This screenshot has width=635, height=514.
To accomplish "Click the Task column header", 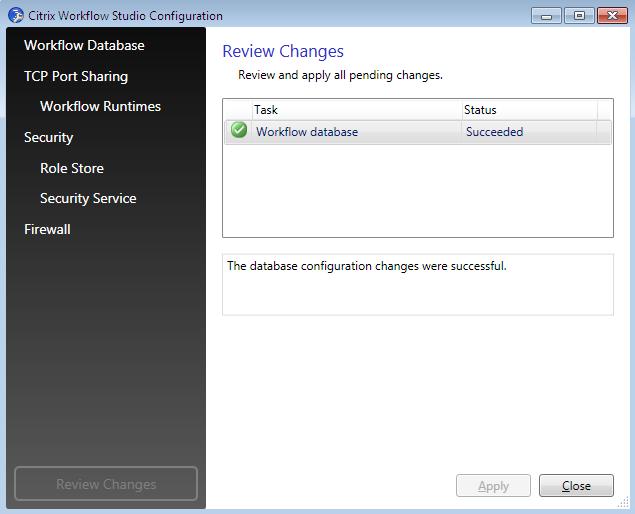I will click(357, 110).
